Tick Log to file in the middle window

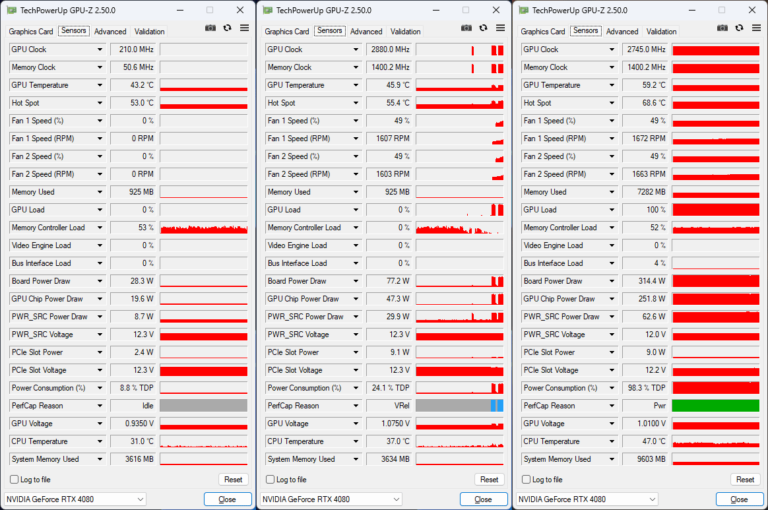(270, 480)
